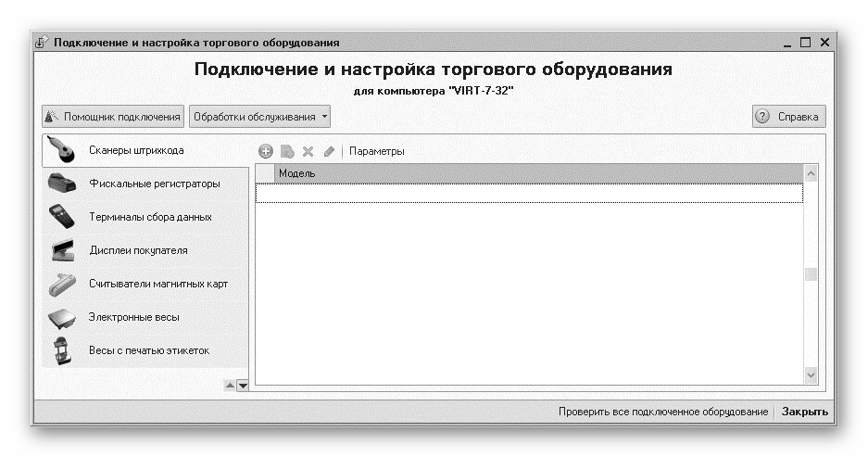Click Проверить все подключенное оборудование
The height and width of the screenshot is (457, 868).
[662, 412]
